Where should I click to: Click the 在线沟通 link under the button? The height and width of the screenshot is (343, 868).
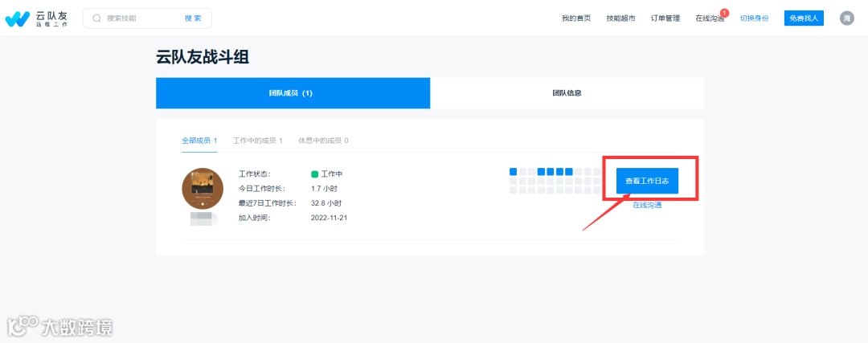tap(647, 206)
